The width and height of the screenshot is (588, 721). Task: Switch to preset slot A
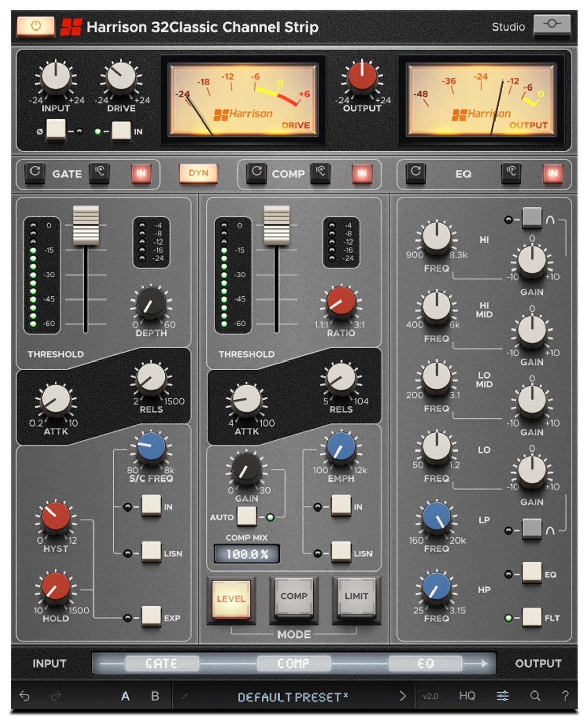coord(125,696)
